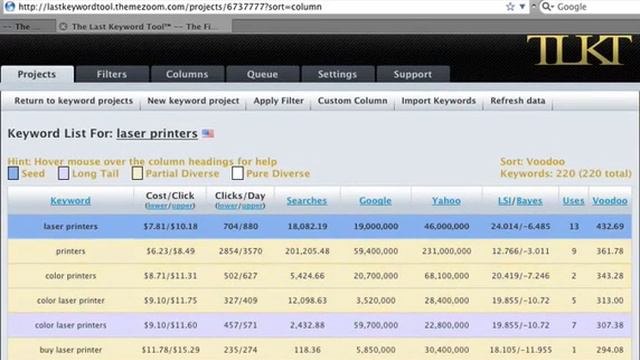
Task: Select the first browser tab labeled The
Action: (27, 27)
